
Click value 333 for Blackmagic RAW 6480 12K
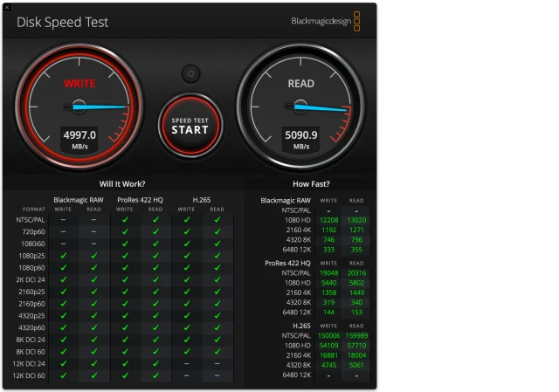[328, 250]
